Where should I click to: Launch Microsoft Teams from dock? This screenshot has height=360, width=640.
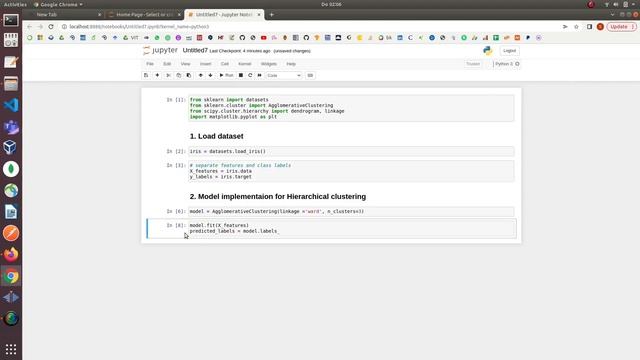11,127
